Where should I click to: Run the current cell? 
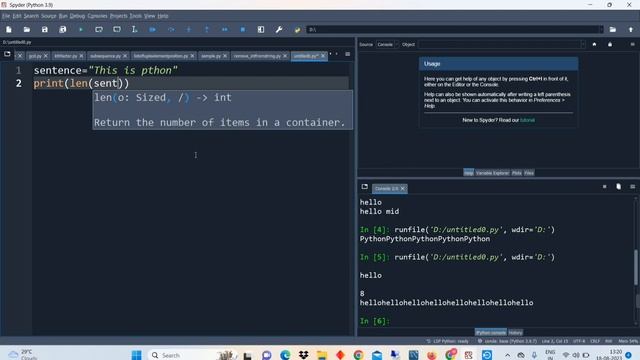pos(99,29)
